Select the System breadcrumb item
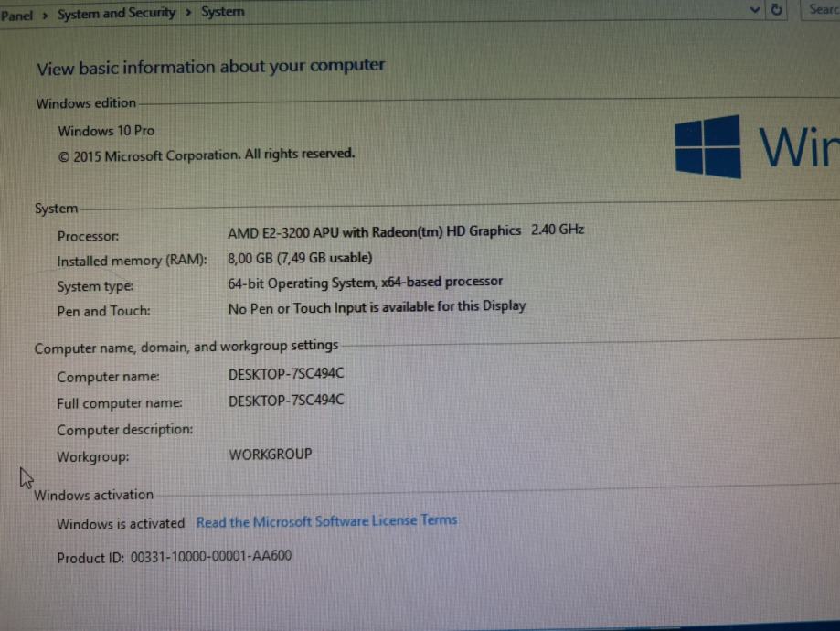840x631 pixels. tap(222, 11)
